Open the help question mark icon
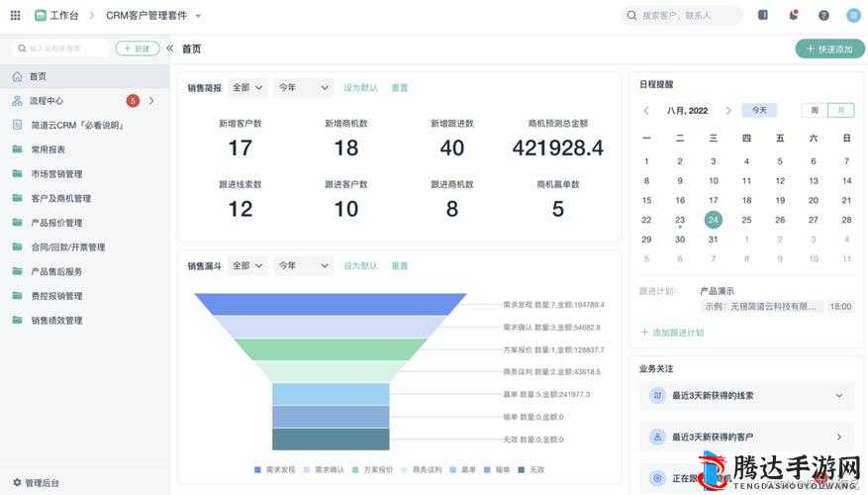 [x=823, y=16]
